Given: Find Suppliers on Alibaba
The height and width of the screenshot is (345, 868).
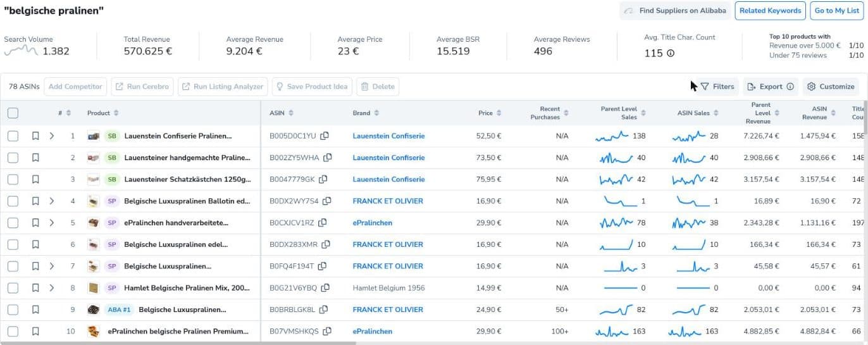Looking at the screenshot, I should [x=675, y=11].
